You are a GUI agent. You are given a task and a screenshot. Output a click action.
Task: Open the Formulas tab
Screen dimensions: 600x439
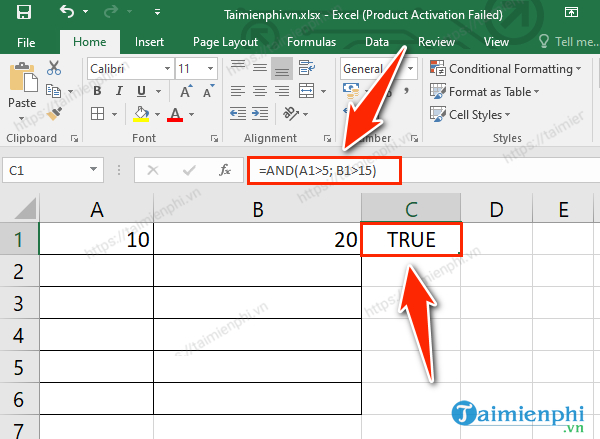point(311,42)
